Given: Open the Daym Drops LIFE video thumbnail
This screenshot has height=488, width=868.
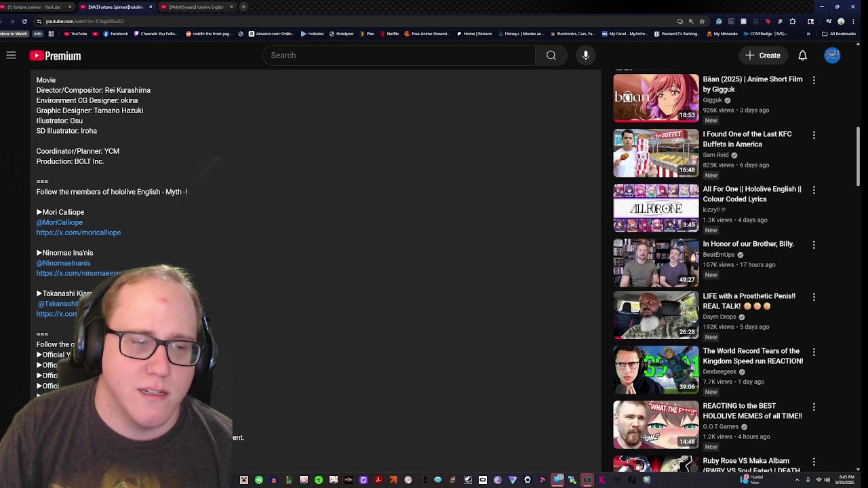Looking at the screenshot, I should pos(656,315).
